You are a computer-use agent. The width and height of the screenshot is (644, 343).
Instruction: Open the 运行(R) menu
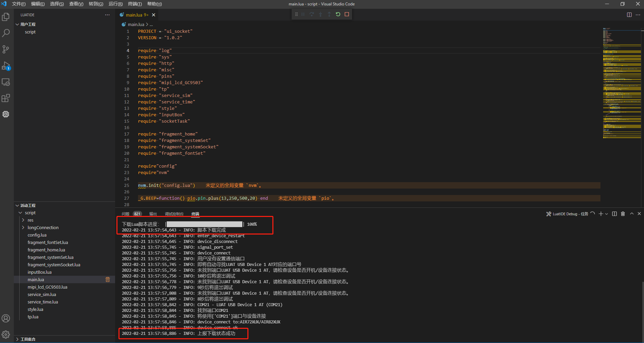(x=115, y=4)
